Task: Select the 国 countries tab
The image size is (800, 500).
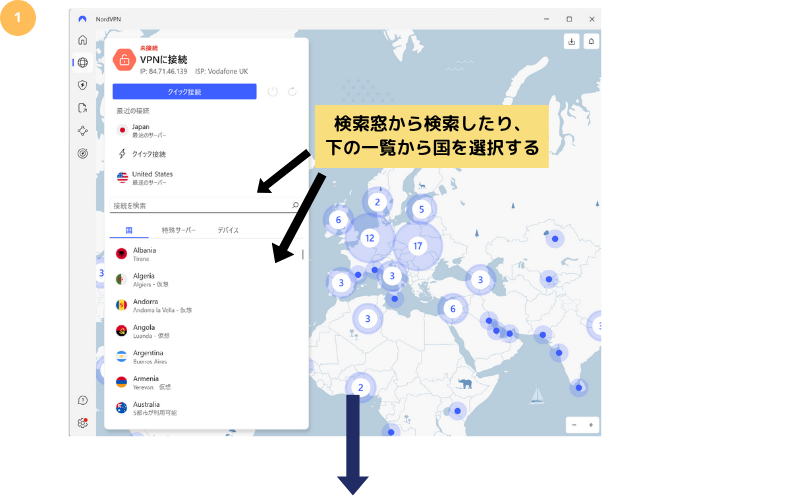Action: (x=129, y=230)
